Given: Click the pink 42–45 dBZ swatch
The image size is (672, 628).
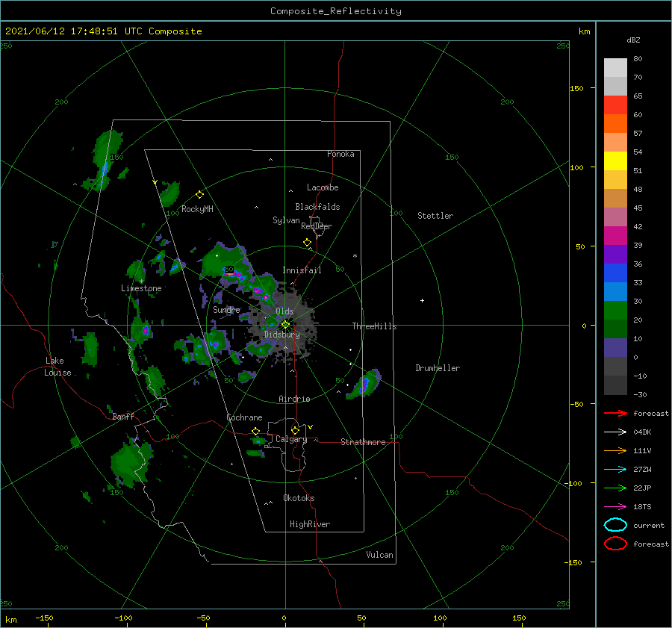Looking at the screenshot, I should 615,217.
